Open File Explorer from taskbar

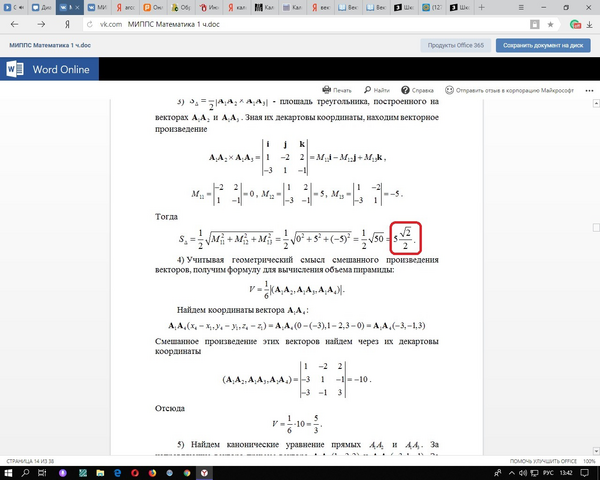tap(100, 473)
